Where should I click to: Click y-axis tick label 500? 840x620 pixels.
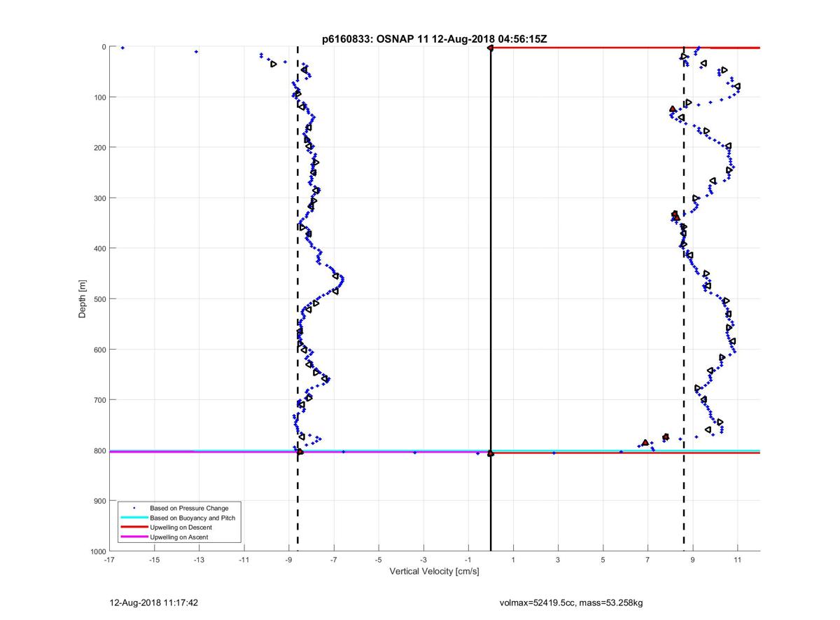pyautogui.click(x=99, y=299)
